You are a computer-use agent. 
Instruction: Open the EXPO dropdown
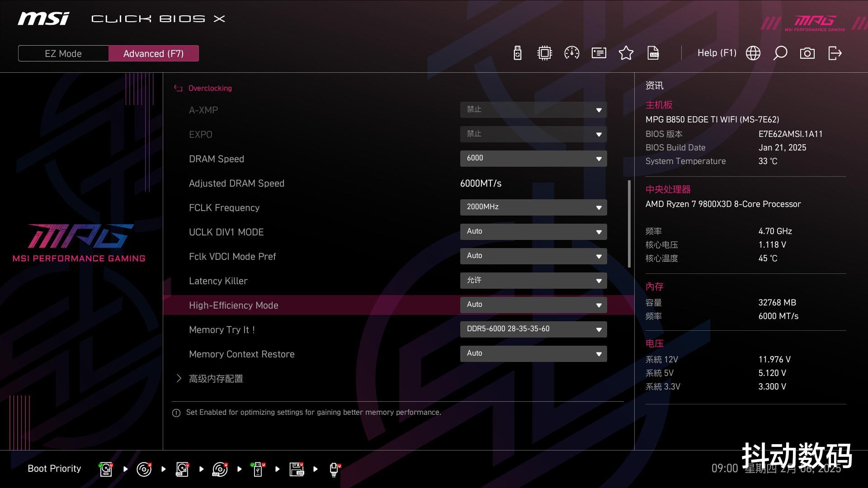[533, 134]
